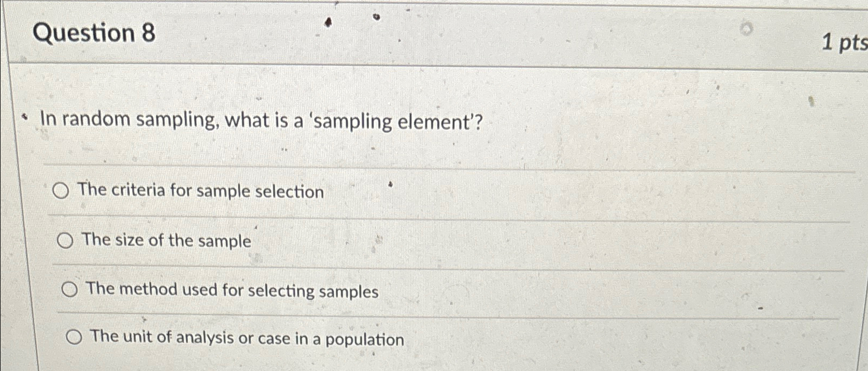
Task: Select the answer text 'The criteria for sample selection'
Action: pos(200,191)
